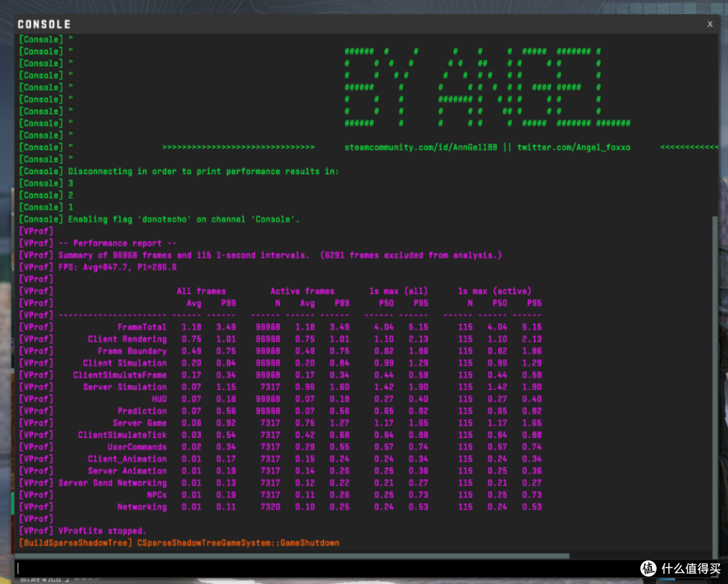Close the console window with X

[x=709, y=24]
